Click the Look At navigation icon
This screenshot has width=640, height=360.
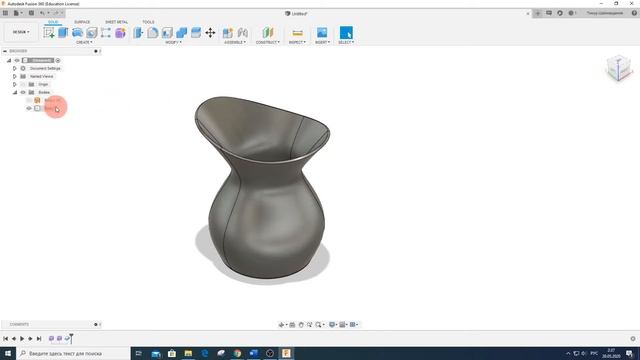pyautogui.click(x=292, y=324)
